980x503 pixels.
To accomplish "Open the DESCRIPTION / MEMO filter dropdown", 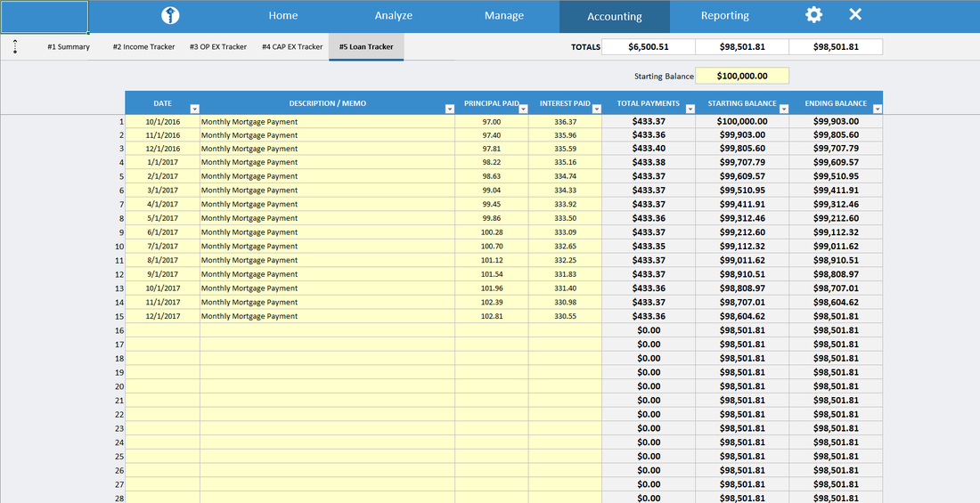I will point(449,109).
